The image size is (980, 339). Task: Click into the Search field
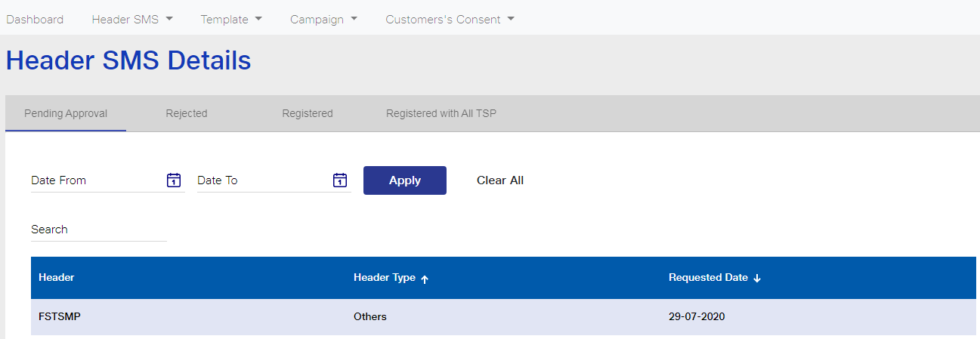[x=99, y=230]
